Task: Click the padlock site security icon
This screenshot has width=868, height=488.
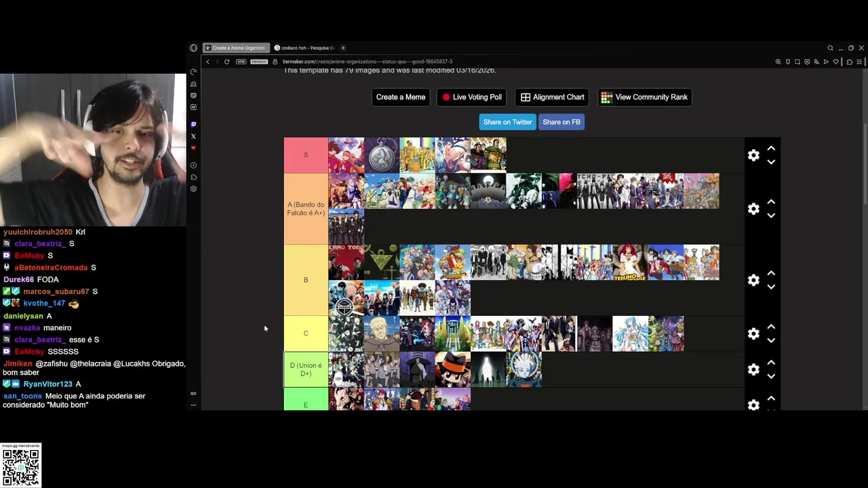Action: click(275, 62)
